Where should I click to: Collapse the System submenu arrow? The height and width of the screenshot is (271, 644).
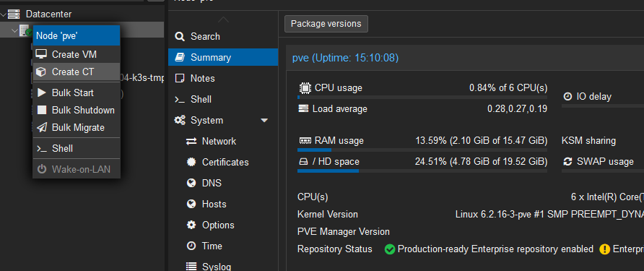click(264, 121)
